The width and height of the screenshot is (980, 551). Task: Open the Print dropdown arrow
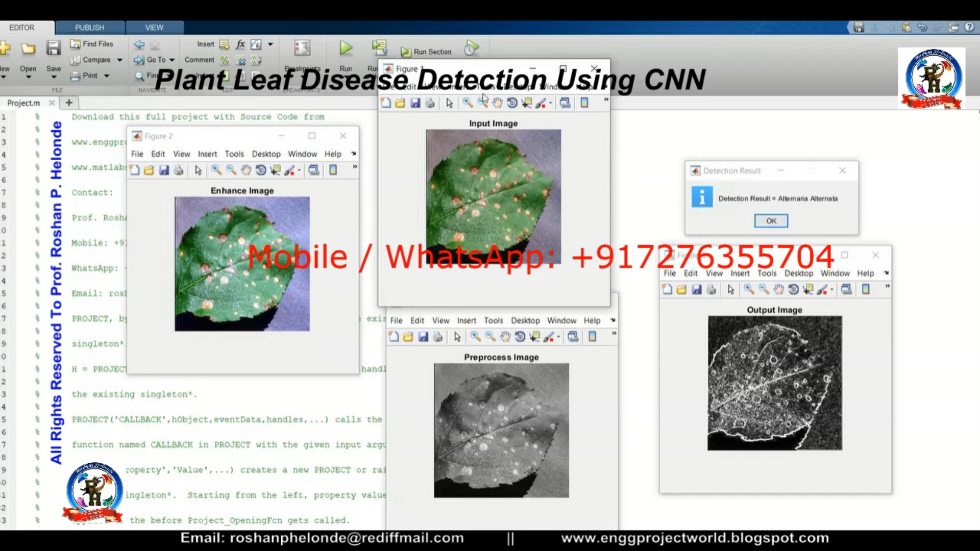pos(107,76)
